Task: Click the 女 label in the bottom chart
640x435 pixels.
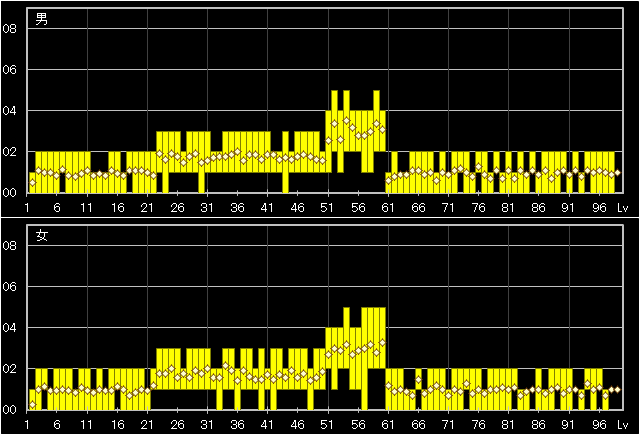Action: 42,235
